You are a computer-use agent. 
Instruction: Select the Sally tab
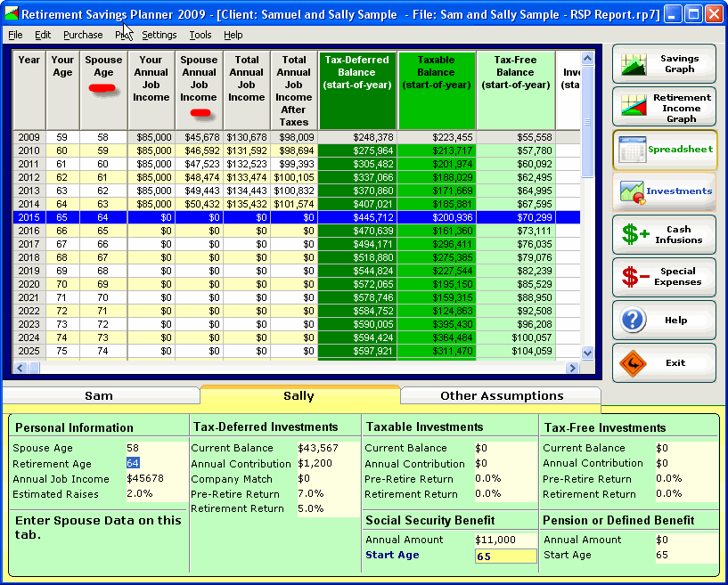[x=300, y=395]
